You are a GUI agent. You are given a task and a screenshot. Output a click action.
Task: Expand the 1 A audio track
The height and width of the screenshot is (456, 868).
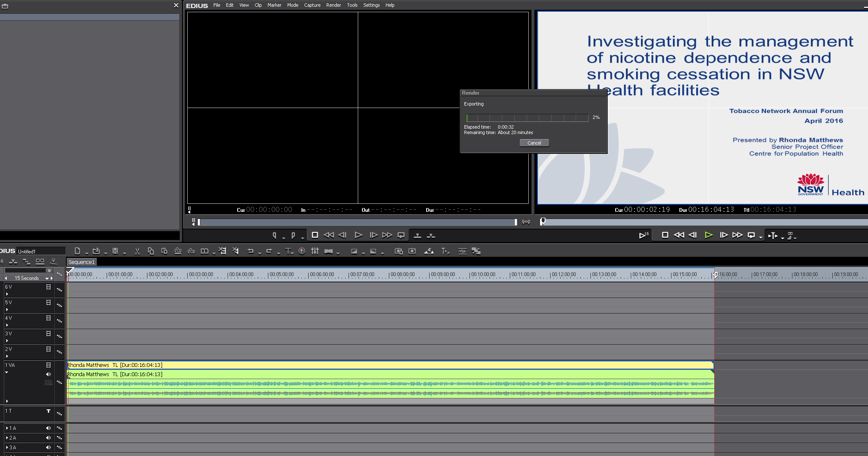point(7,428)
